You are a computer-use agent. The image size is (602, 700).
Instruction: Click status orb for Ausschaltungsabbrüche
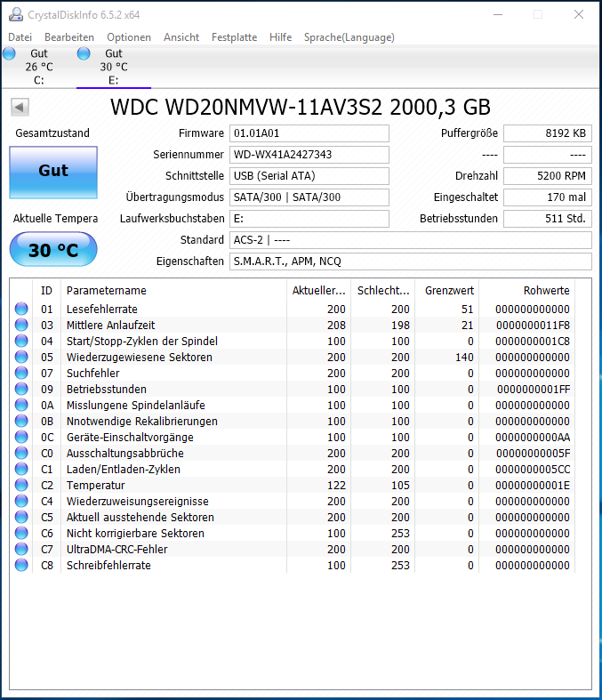point(21,453)
